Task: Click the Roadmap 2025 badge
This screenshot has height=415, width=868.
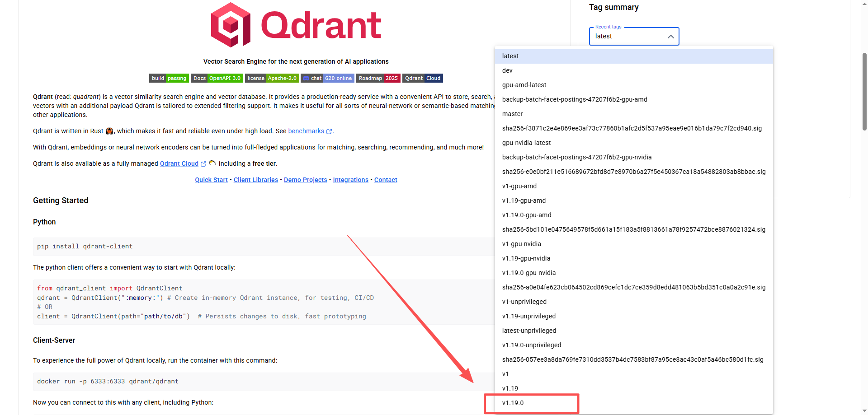Action: click(x=378, y=78)
